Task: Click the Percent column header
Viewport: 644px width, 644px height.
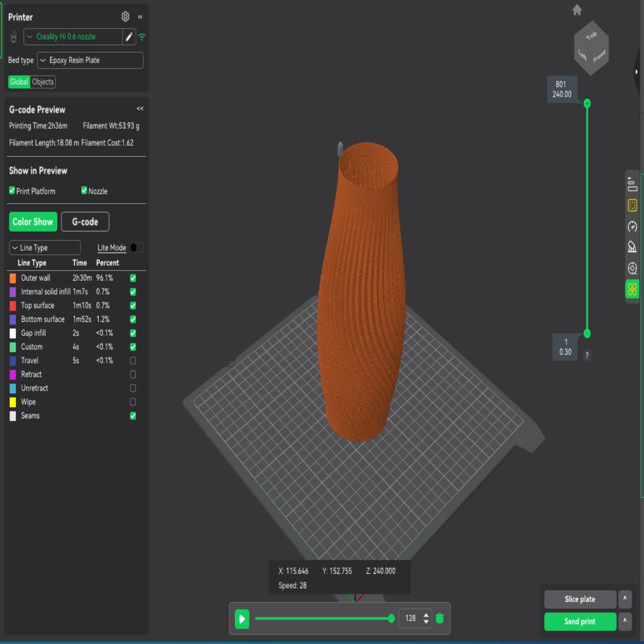Action: point(107,263)
